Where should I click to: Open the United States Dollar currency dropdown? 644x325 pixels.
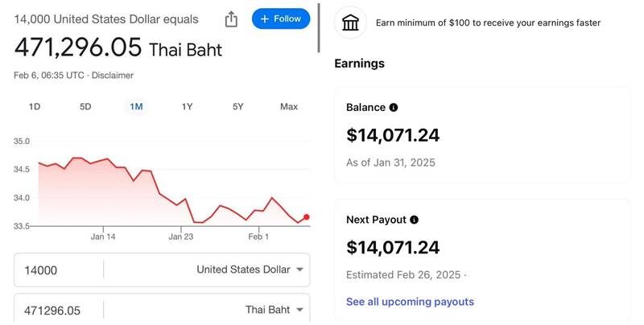point(250,270)
